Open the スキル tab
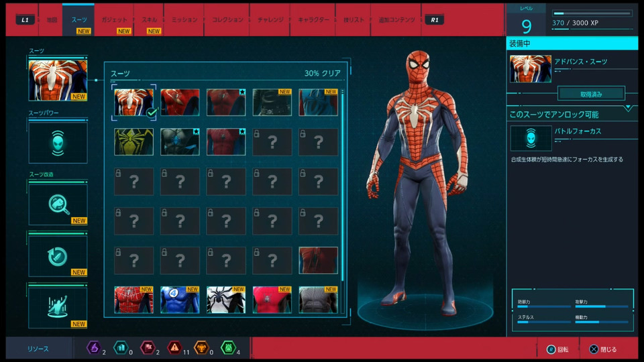Viewport: 644px width, 362px height. click(x=149, y=19)
